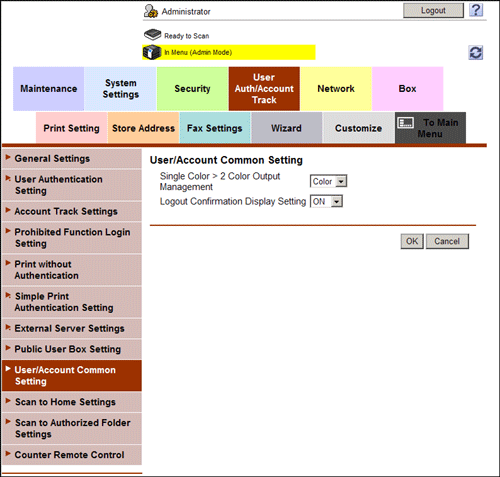Open the Print Setting tab

pyautogui.click(x=71, y=128)
